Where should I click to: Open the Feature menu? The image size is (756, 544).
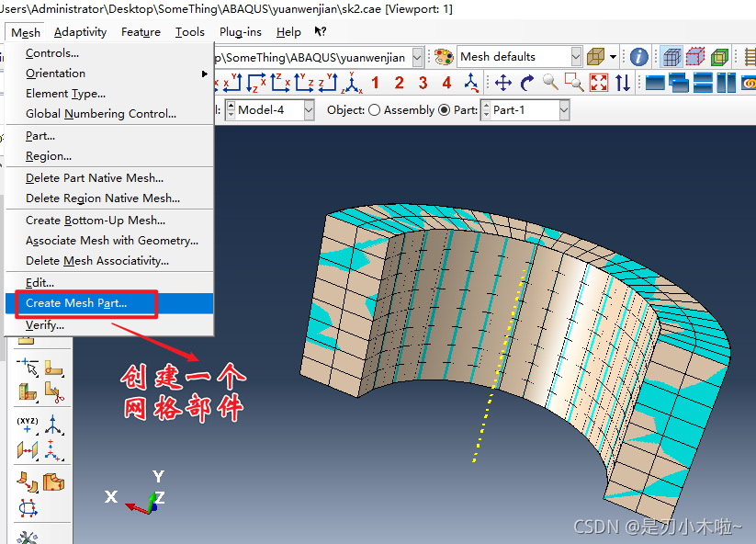click(x=141, y=32)
